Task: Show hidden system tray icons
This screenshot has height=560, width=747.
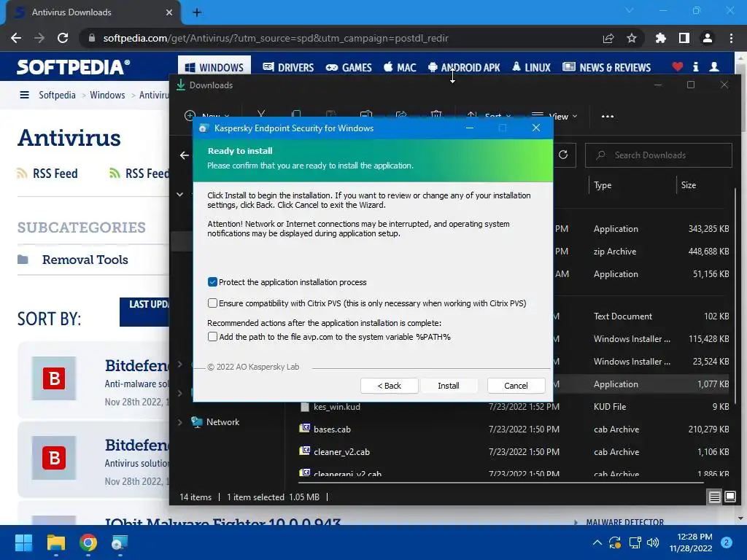Action: [597, 542]
